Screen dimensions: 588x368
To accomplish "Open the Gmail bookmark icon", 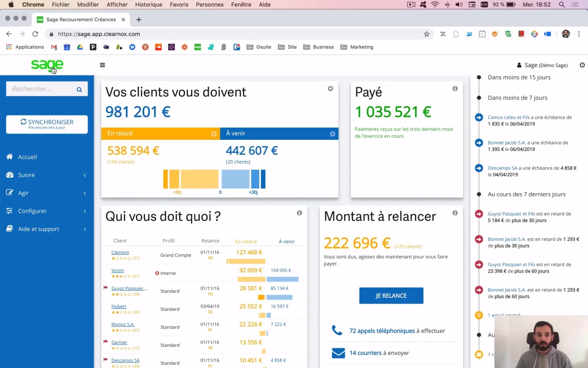I will point(54,47).
